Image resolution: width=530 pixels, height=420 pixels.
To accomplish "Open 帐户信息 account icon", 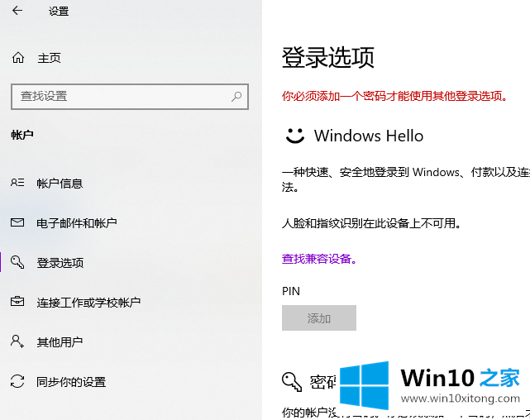I will (17, 183).
